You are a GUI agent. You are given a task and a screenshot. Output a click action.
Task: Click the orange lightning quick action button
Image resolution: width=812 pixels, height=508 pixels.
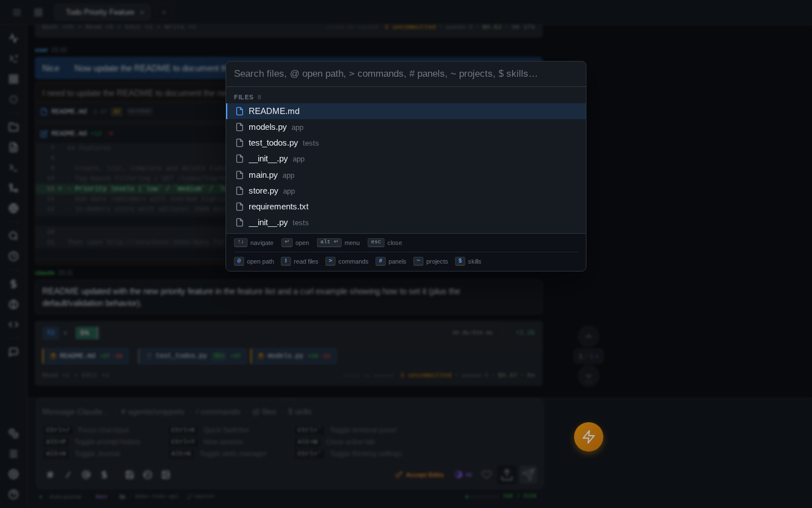click(x=589, y=437)
